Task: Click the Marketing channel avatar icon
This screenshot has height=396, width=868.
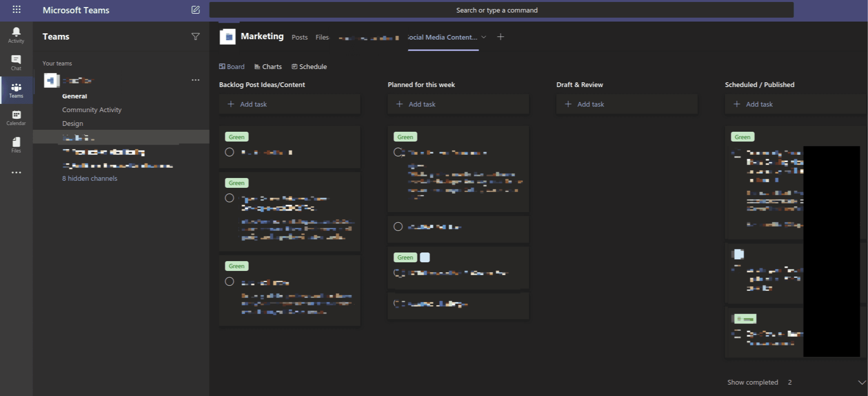Action: click(227, 37)
